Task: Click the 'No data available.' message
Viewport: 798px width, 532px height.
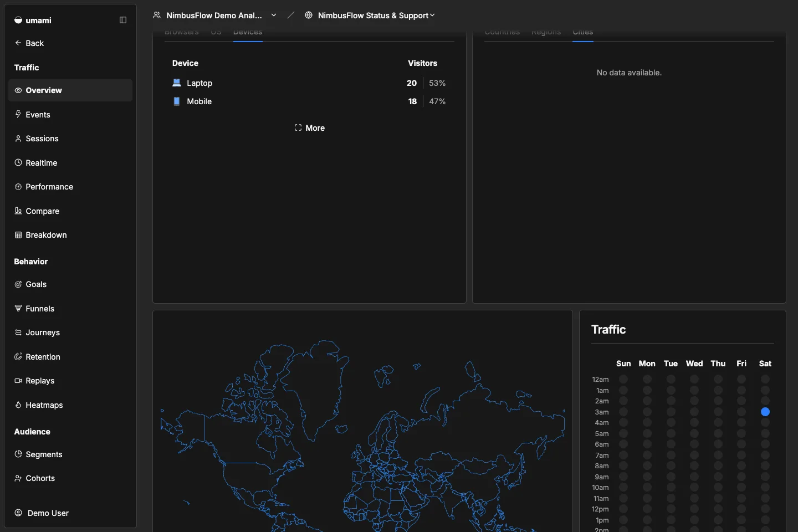Action: 629,73
